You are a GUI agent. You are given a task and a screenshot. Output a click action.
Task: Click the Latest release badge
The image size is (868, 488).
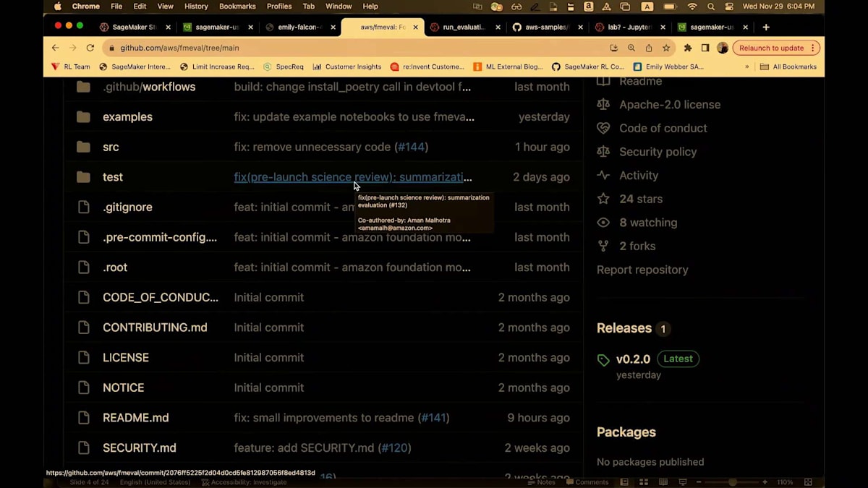coord(678,359)
